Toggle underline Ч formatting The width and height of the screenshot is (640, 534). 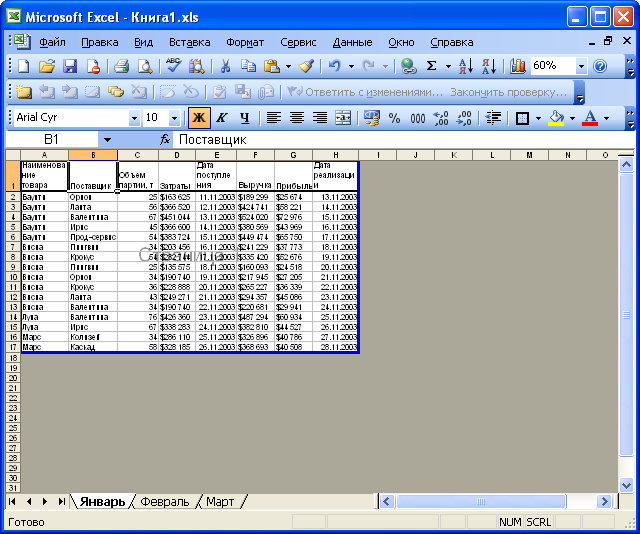pos(244,118)
